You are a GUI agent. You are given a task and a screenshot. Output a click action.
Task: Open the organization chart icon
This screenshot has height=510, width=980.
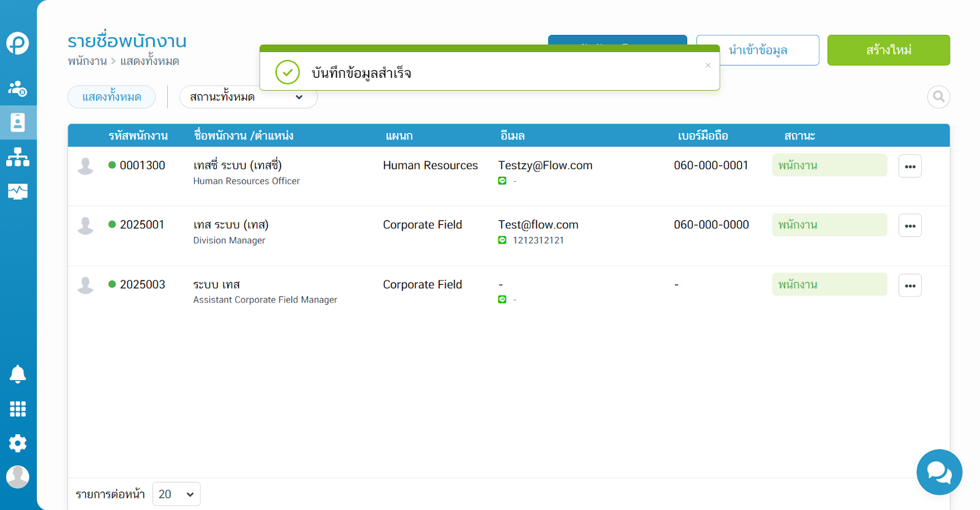pos(18,157)
